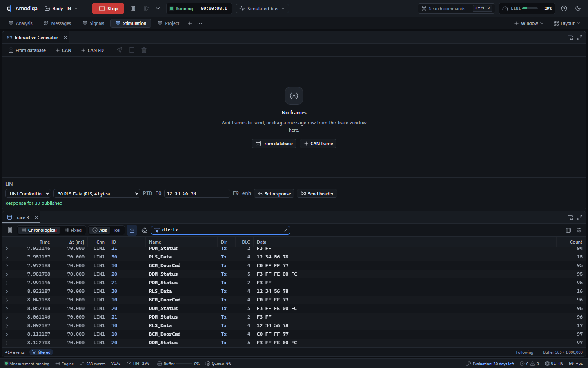Clear the trace with the eraser icon
Screen dimensions: 588x368
144,230
